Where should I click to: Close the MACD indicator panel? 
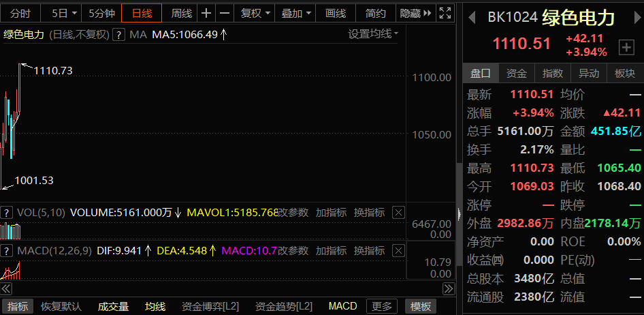[x=398, y=250]
